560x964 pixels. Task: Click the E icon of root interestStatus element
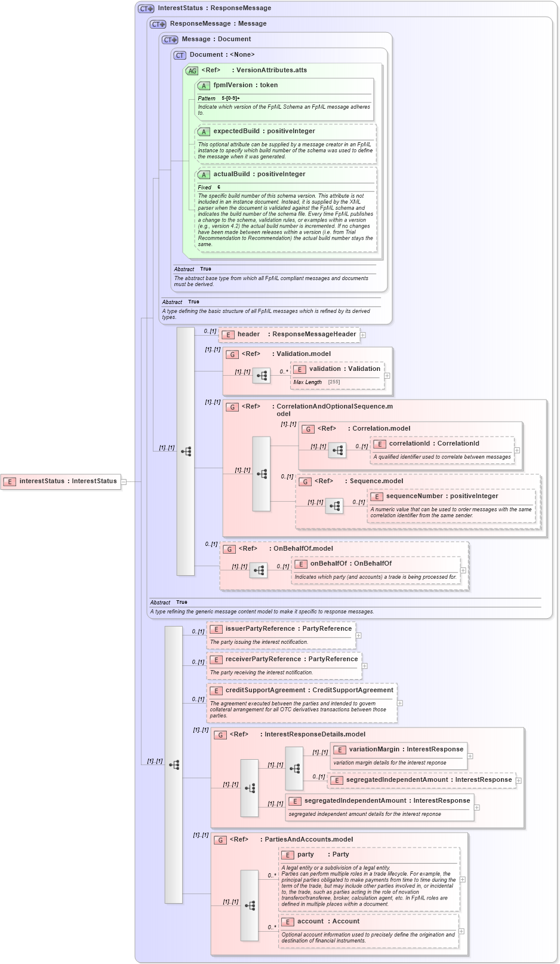pos(10,481)
